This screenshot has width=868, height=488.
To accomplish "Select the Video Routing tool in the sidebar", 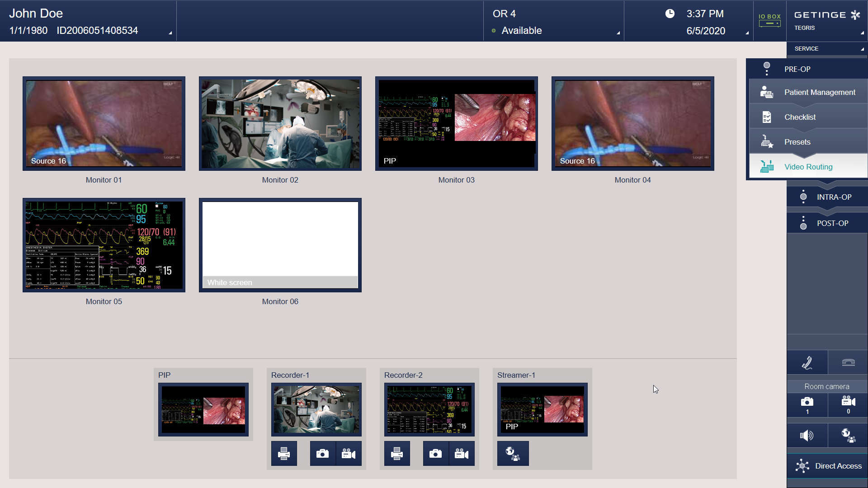I will (807, 166).
